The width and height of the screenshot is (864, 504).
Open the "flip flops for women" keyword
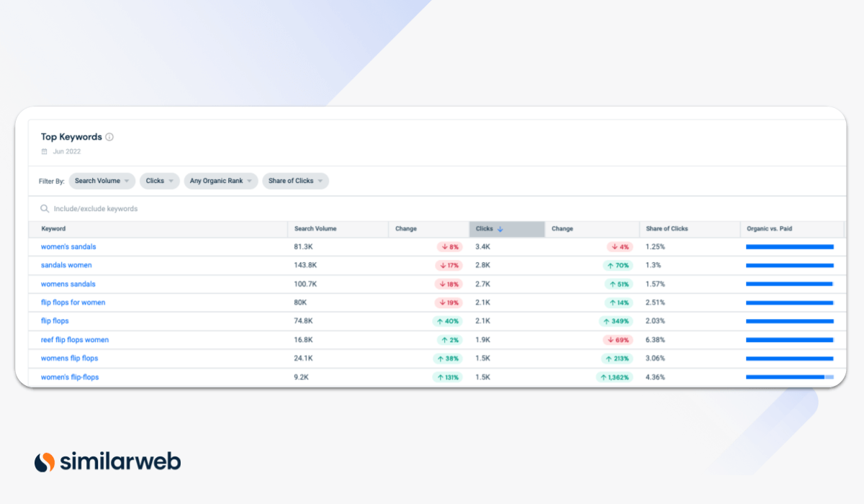pos(73,302)
